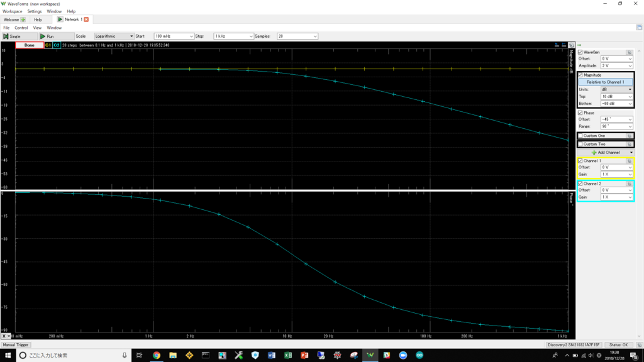Image resolution: width=644 pixels, height=362 pixels.
Task: Click the WaveForms icon in the taskbar
Action: coord(370,355)
